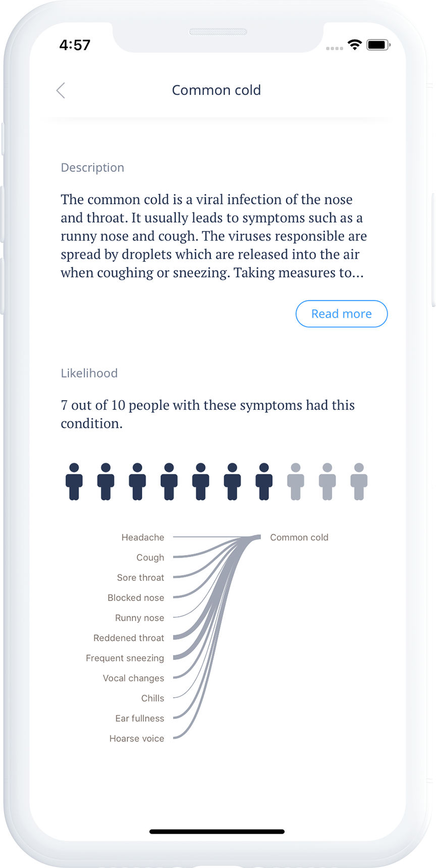The height and width of the screenshot is (868, 436).
Task: Tap the back arrow icon
Action: click(61, 90)
